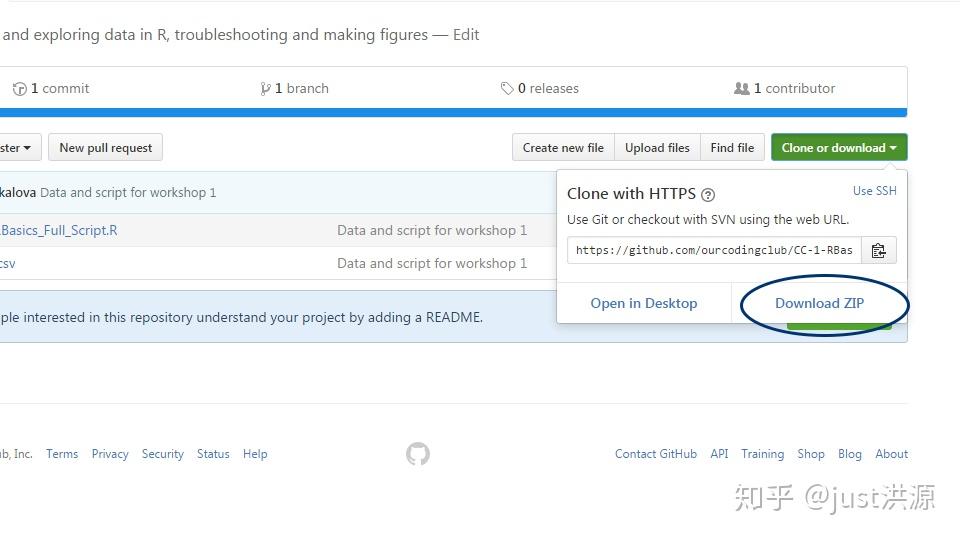Click the contributors people icon
960x540 pixels.
pyautogui.click(x=741, y=89)
